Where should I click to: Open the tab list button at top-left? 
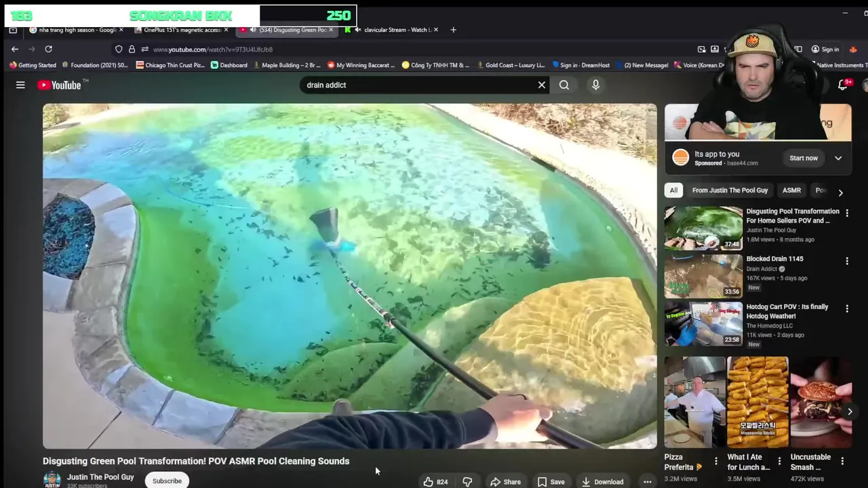click(13, 30)
